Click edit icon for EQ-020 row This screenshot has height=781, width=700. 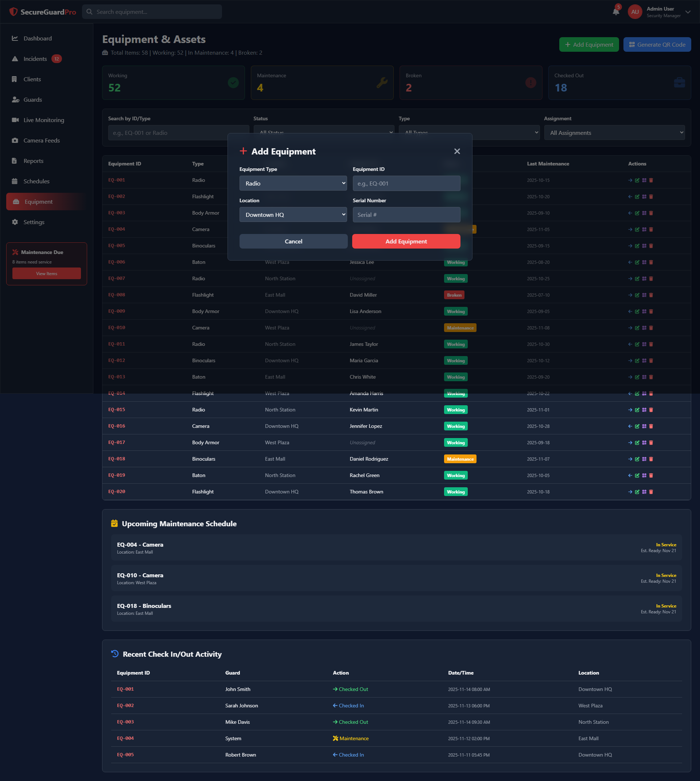click(x=637, y=492)
